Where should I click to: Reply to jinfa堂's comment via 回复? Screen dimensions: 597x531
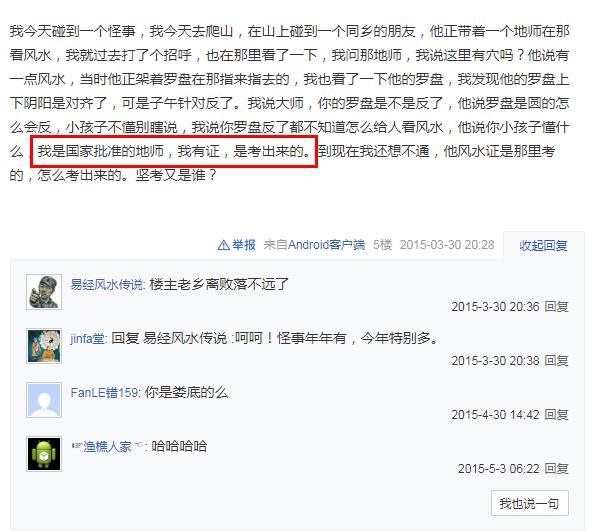556,360
